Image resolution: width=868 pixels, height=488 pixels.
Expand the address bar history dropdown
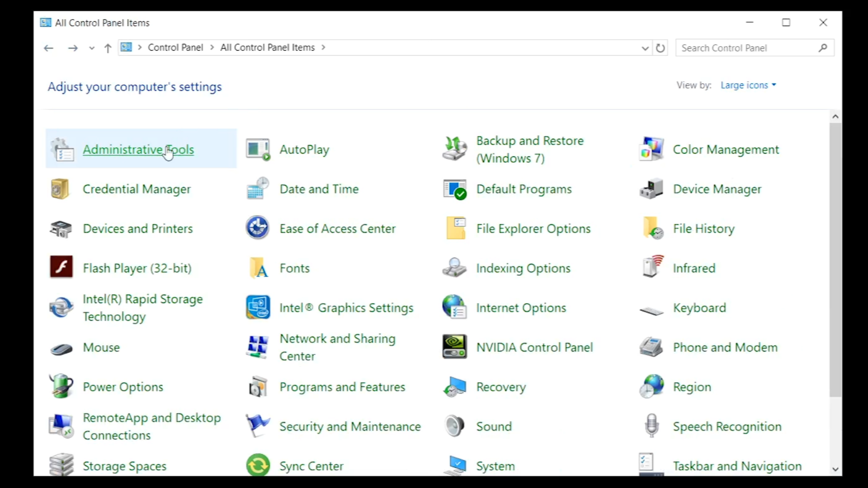pos(645,48)
